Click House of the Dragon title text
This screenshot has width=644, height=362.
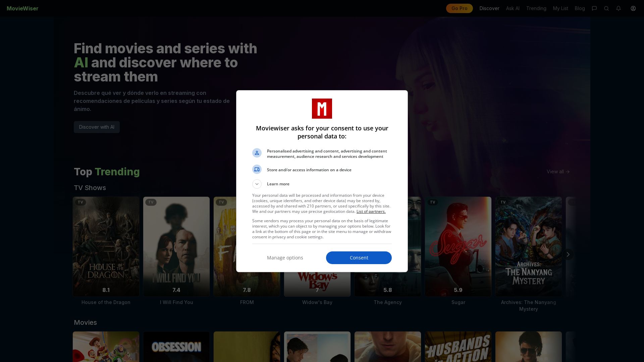click(x=106, y=302)
